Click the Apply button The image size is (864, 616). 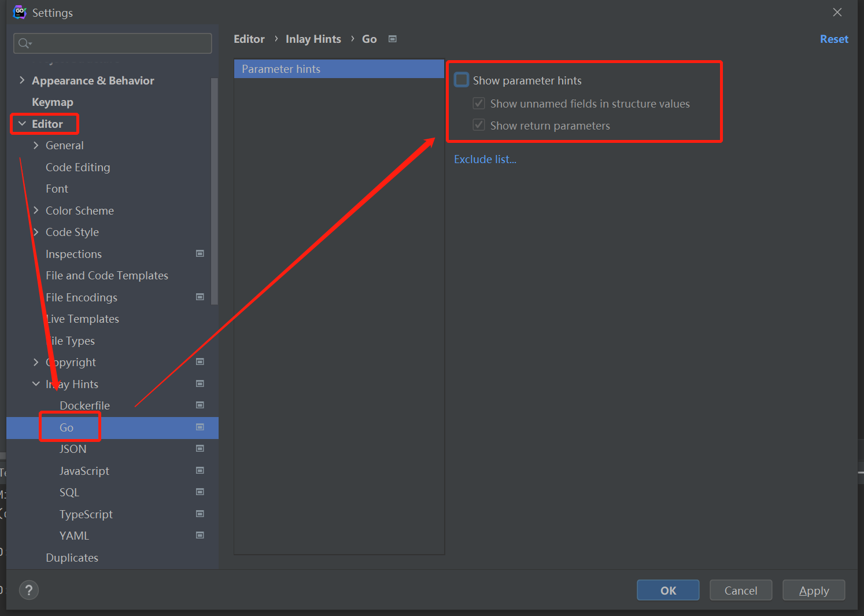coord(814,590)
